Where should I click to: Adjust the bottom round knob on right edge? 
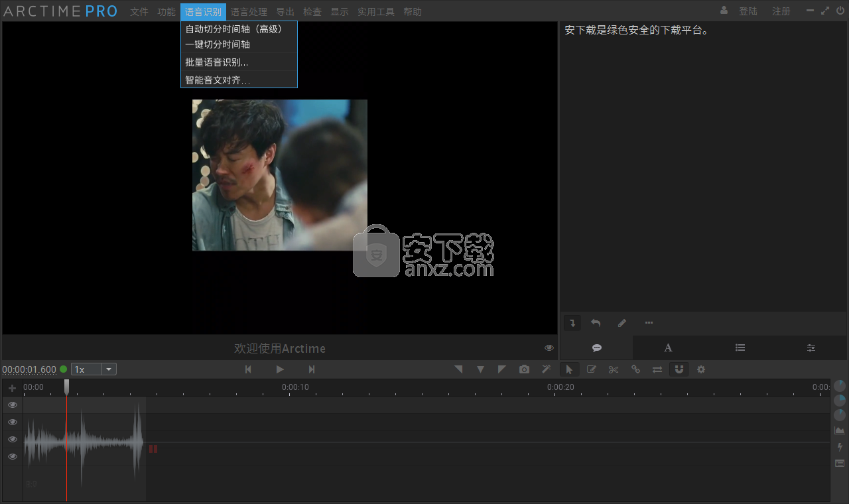pos(840,415)
